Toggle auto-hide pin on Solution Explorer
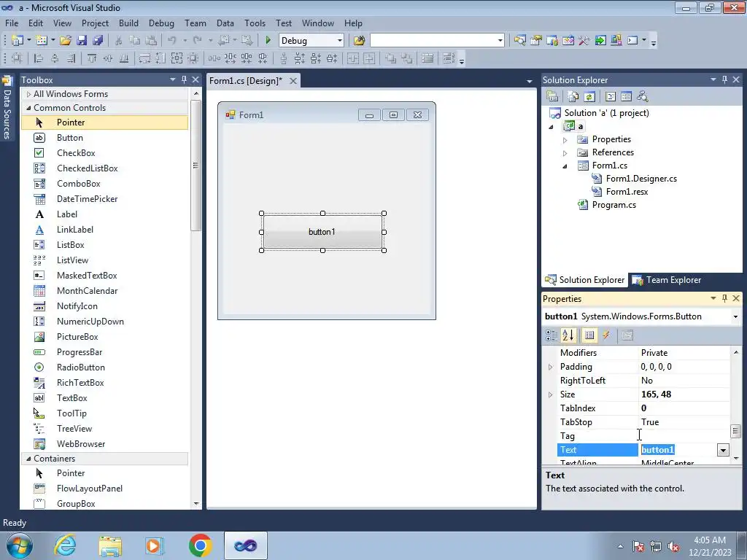The width and height of the screenshot is (747, 560). click(724, 80)
